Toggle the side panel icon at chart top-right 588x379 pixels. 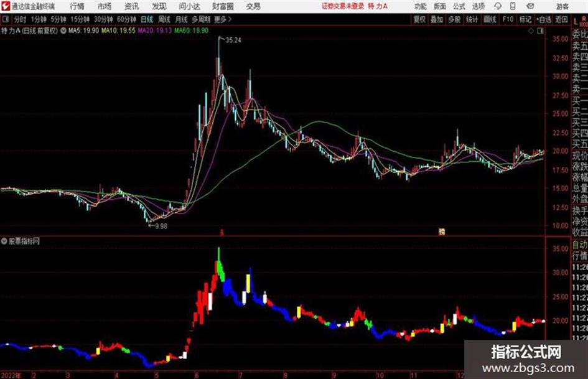pos(540,31)
